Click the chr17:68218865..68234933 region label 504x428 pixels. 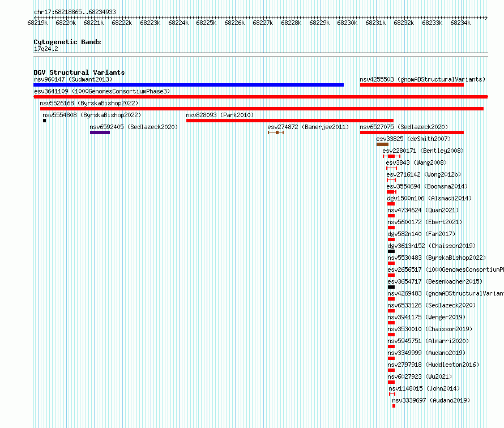coord(75,12)
